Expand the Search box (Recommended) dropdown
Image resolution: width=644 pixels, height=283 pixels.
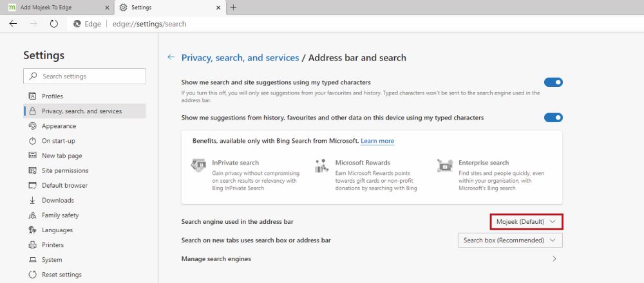coord(509,241)
